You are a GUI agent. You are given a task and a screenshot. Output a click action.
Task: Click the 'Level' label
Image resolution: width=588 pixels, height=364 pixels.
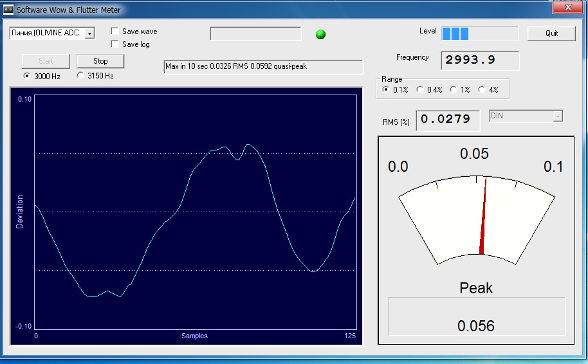pos(428,31)
